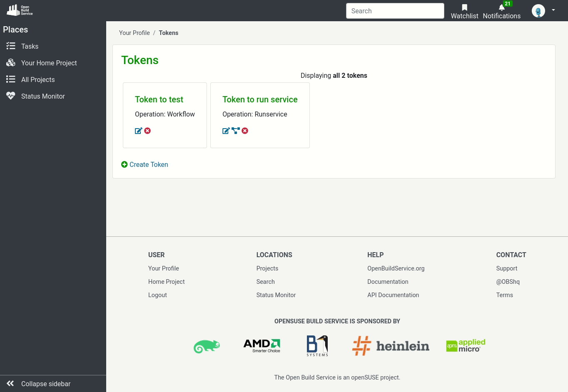The width and height of the screenshot is (568, 392).
Task: Collapse the Places sidebar
Action: pos(46,384)
